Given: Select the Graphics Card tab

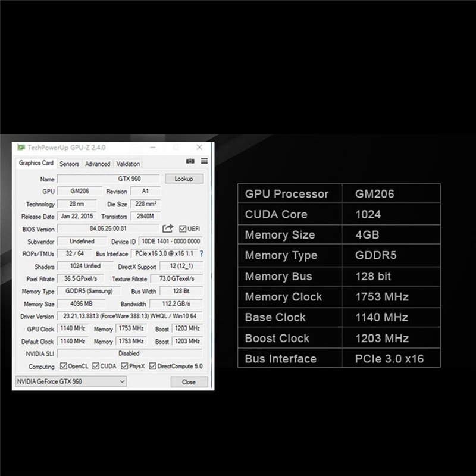Looking at the screenshot, I should coord(36,163).
